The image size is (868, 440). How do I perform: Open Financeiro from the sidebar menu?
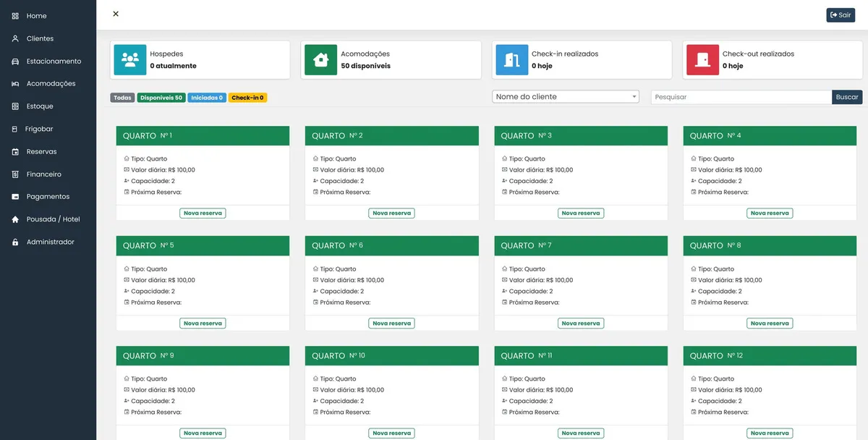point(43,174)
